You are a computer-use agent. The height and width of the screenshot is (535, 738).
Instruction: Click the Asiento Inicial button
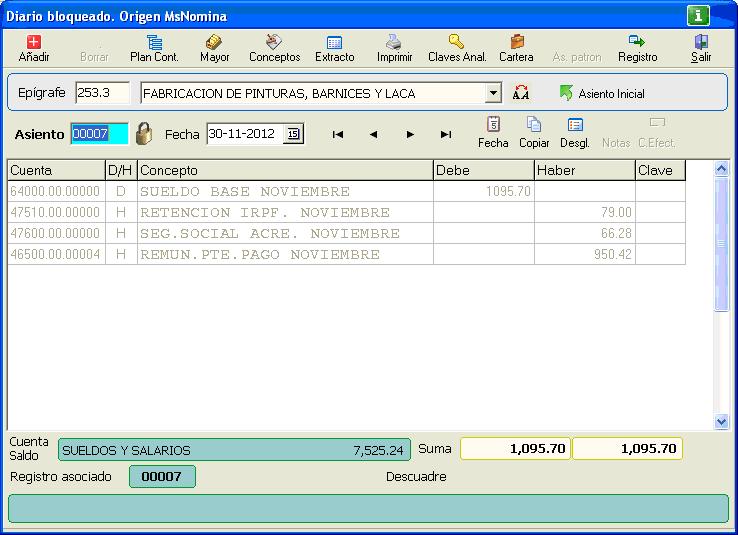602,93
